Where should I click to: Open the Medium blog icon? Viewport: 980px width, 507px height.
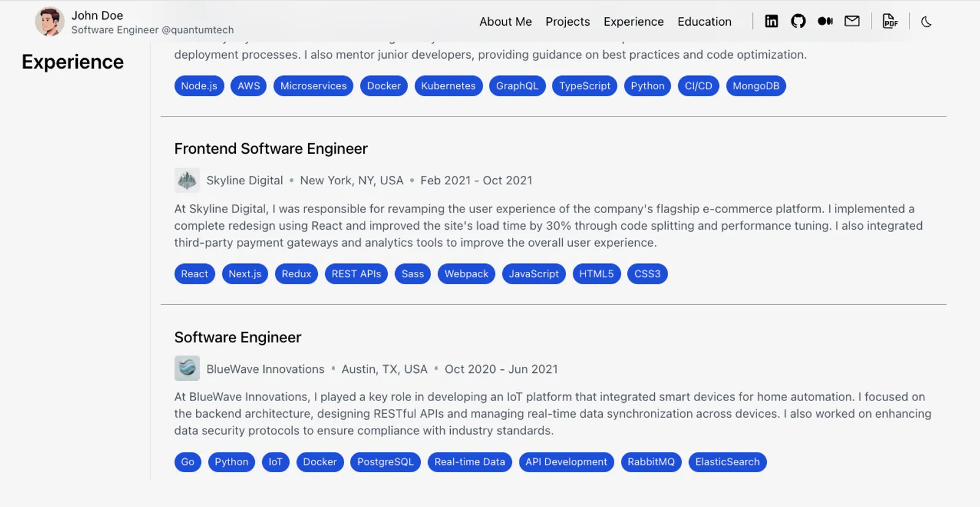825,21
